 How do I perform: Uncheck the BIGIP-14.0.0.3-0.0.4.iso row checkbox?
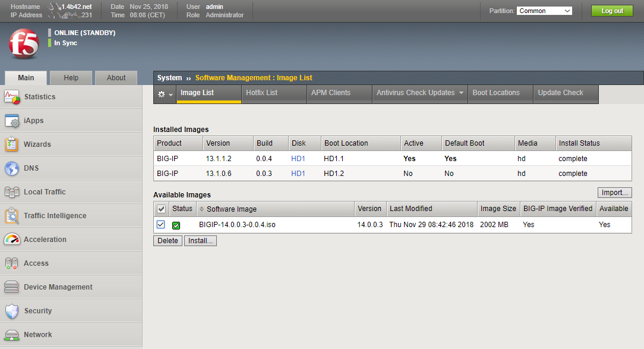point(161,225)
